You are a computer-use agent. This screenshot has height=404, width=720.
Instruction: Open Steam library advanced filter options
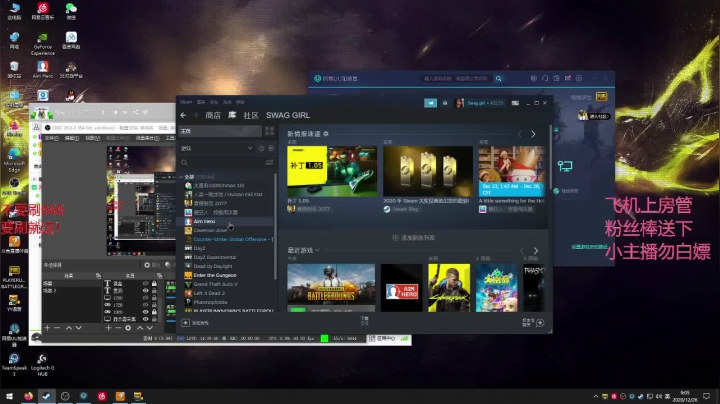270,163
